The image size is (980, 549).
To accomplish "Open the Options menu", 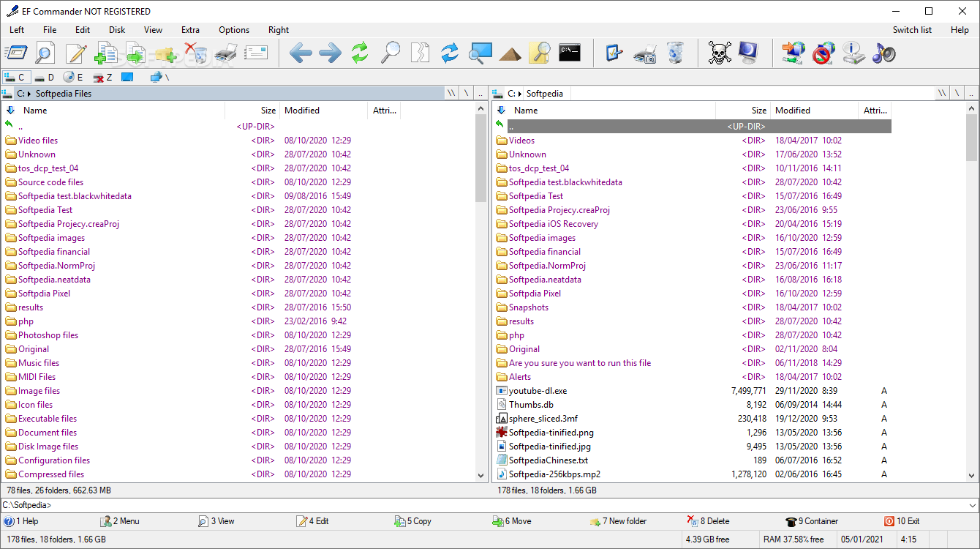I will pos(234,30).
